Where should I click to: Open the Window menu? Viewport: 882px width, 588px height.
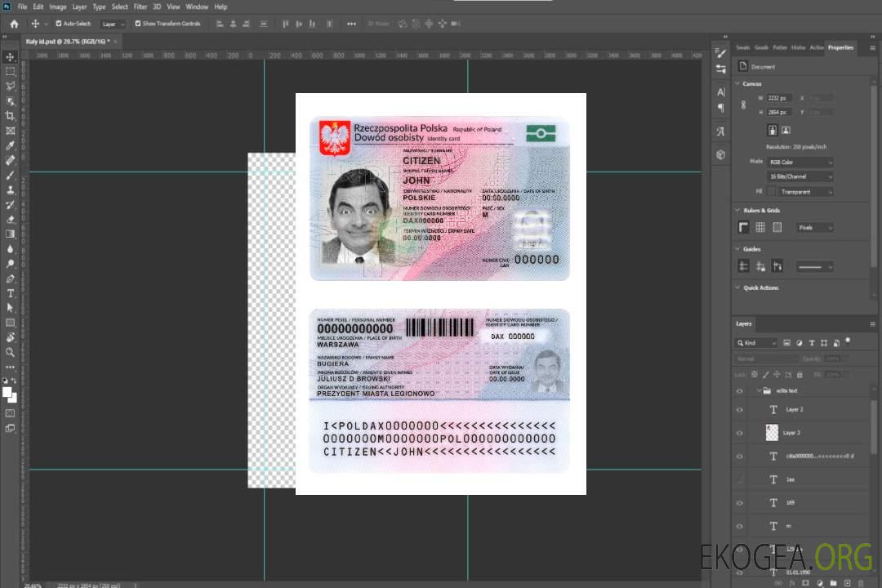tap(197, 7)
